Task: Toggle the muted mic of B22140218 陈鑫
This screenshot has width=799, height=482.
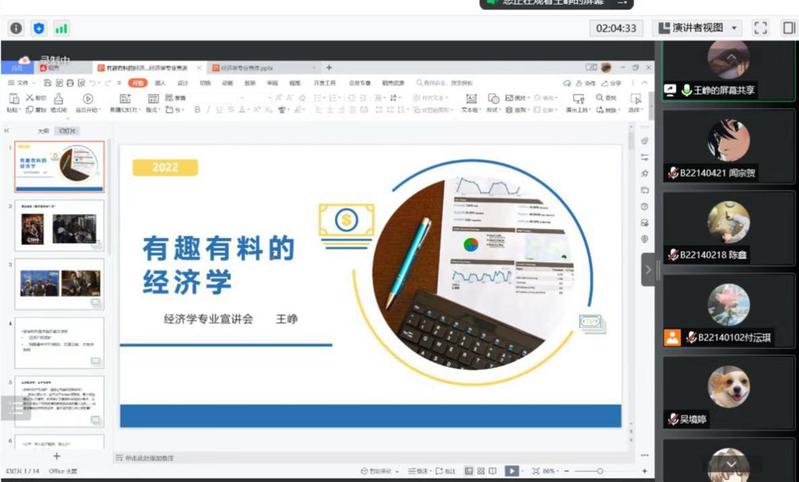Action: [x=674, y=254]
